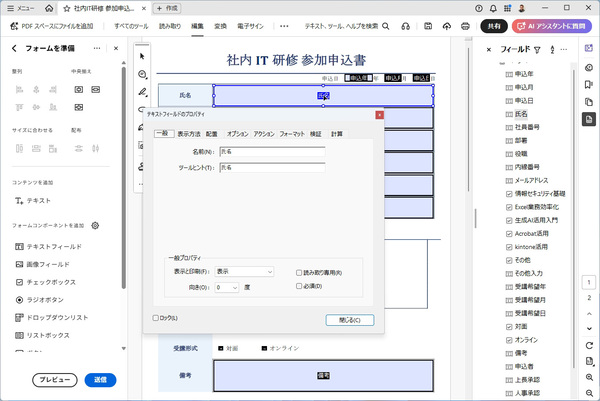Open form component settings gear icon

click(95, 225)
